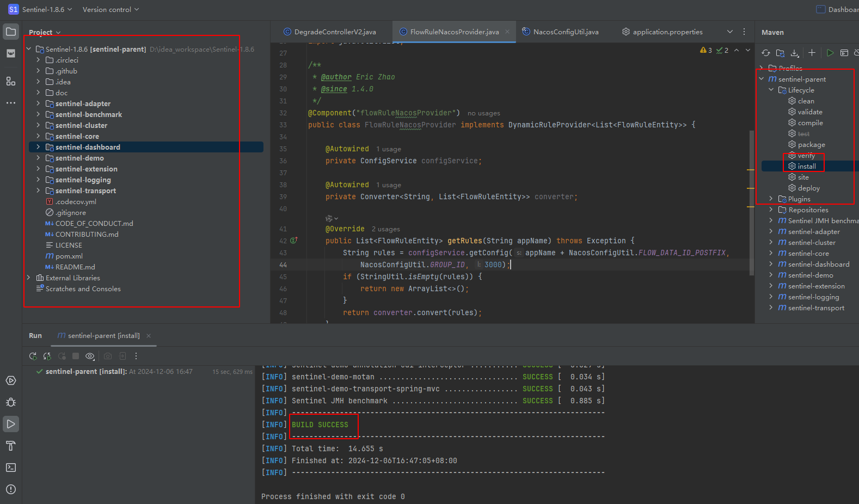
Task: Switch to application.properties tab
Action: (662, 32)
